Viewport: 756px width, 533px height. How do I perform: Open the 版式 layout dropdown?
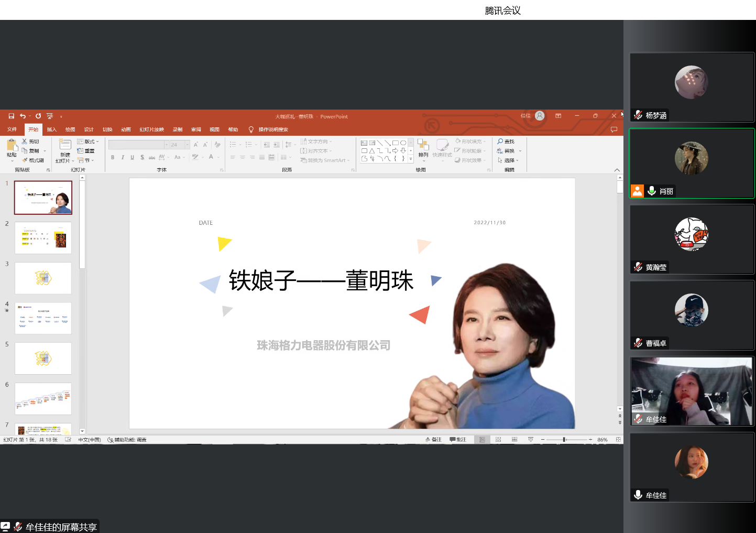(x=88, y=142)
